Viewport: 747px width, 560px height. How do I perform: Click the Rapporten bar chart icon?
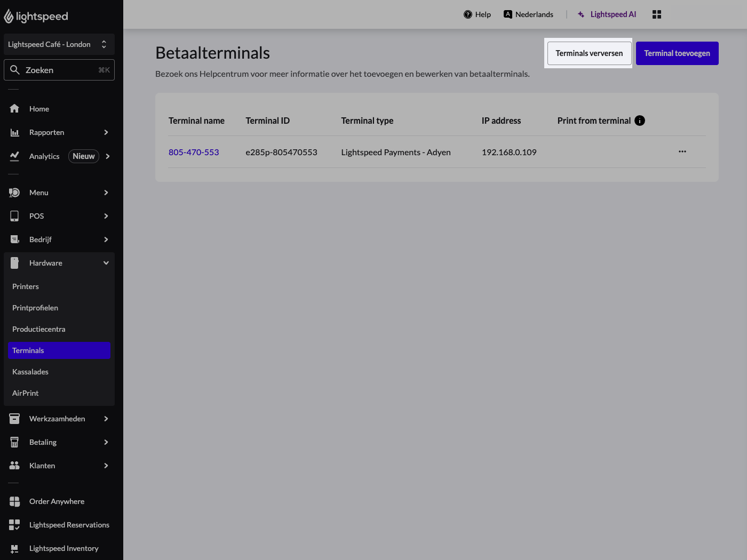pos(14,132)
